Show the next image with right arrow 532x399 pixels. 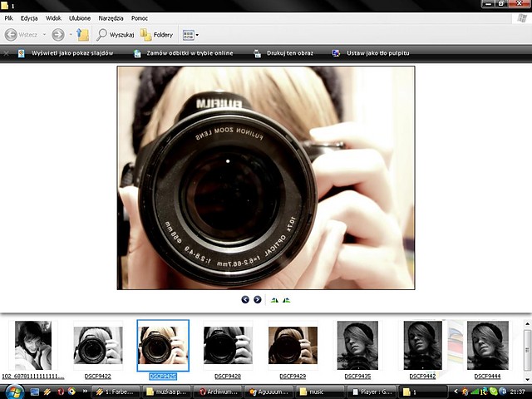(258, 299)
